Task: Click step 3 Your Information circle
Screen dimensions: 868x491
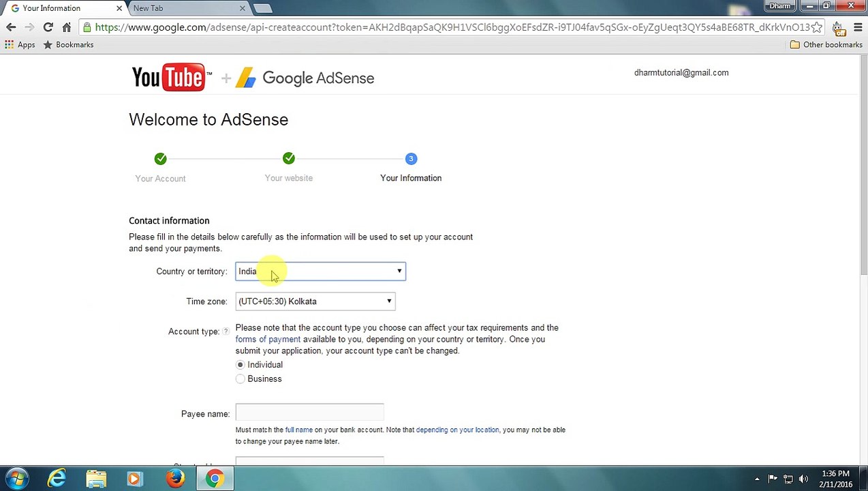Action: click(411, 158)
